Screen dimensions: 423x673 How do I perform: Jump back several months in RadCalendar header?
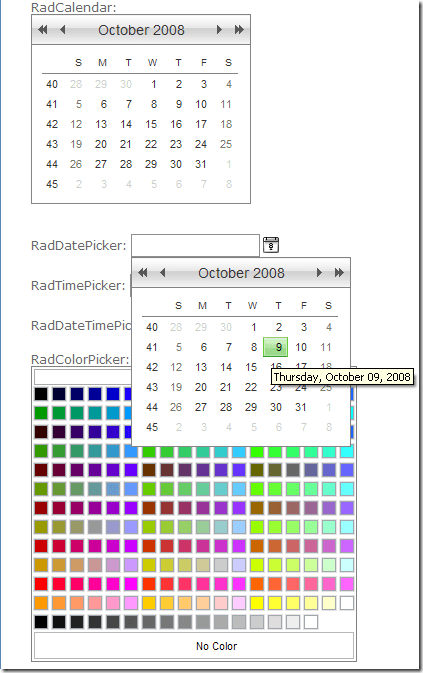point(42,30)
